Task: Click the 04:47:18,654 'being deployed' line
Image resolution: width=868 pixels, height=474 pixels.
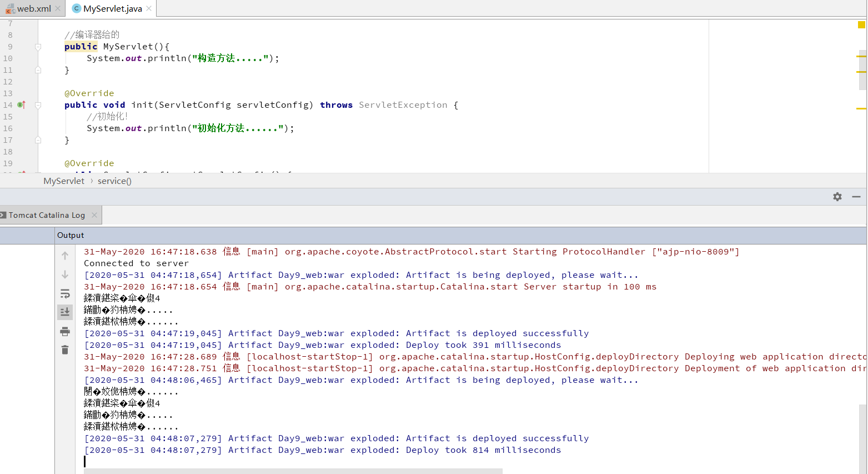Action: (362, 275)
